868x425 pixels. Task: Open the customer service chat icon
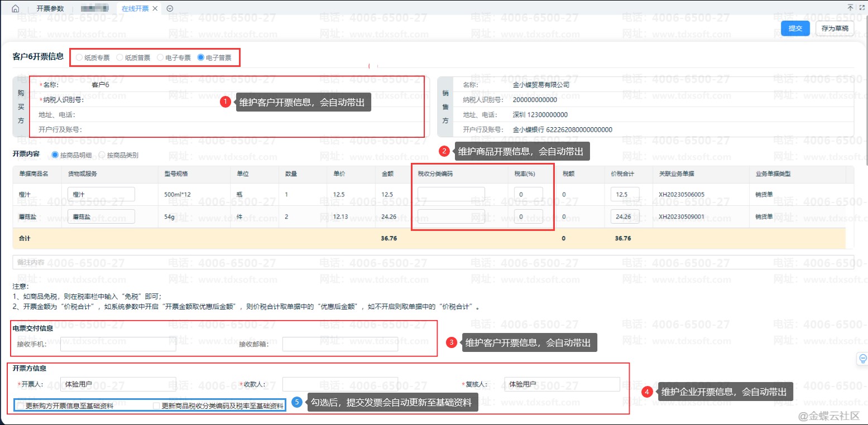(x=862, y=358)
